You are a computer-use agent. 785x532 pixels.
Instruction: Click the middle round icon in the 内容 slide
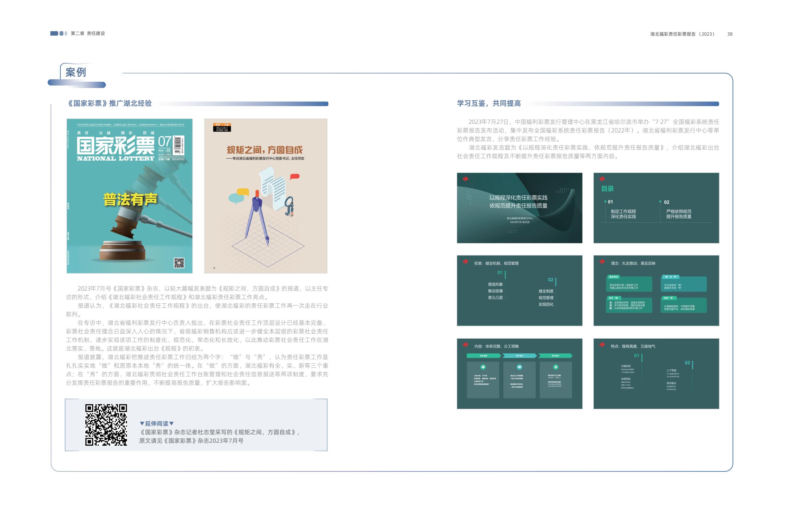click(520, 367)
